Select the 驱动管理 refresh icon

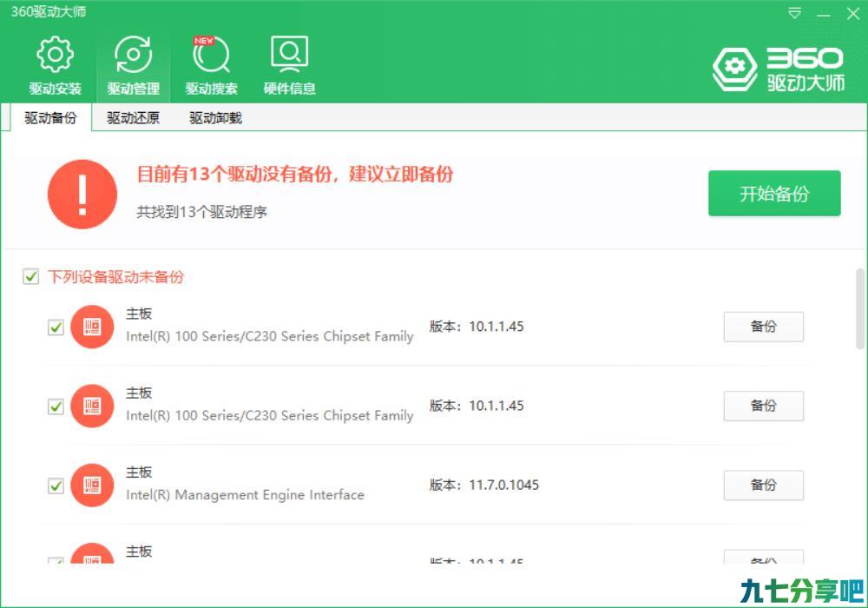tap(133, 54)
